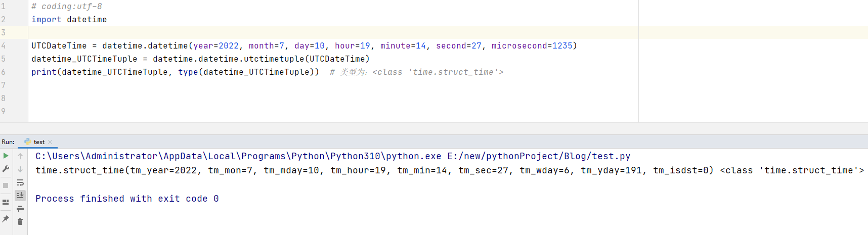Open run configuration via the wrench icon
The height and width of the screenshot is (235, 868).
tap(6, 169)
